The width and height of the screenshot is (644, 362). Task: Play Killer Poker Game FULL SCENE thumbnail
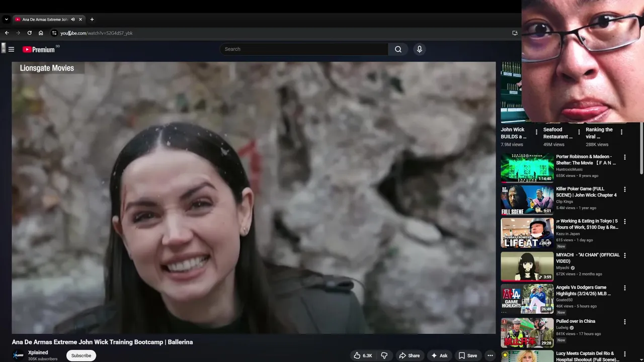(x=527, y=200)
